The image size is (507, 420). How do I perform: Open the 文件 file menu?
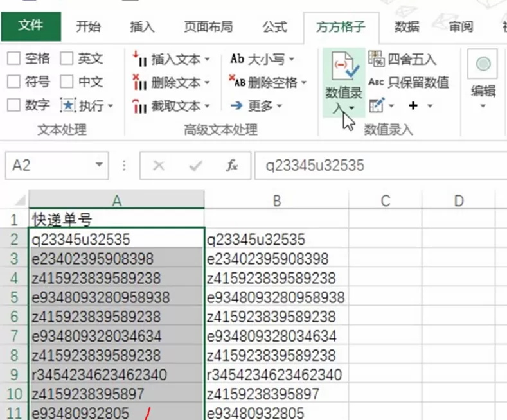click(31, 26)
